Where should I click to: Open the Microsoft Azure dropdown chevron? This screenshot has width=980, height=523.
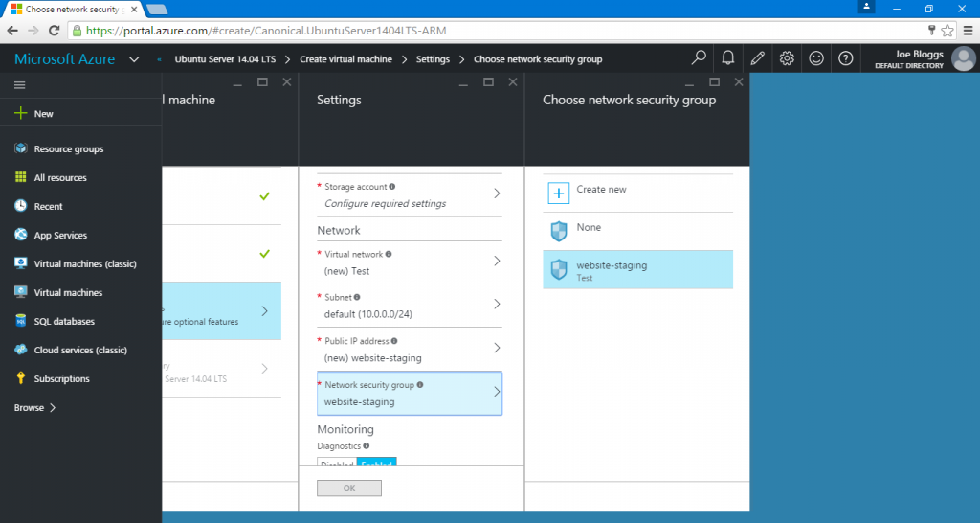[x=134, y=59]
